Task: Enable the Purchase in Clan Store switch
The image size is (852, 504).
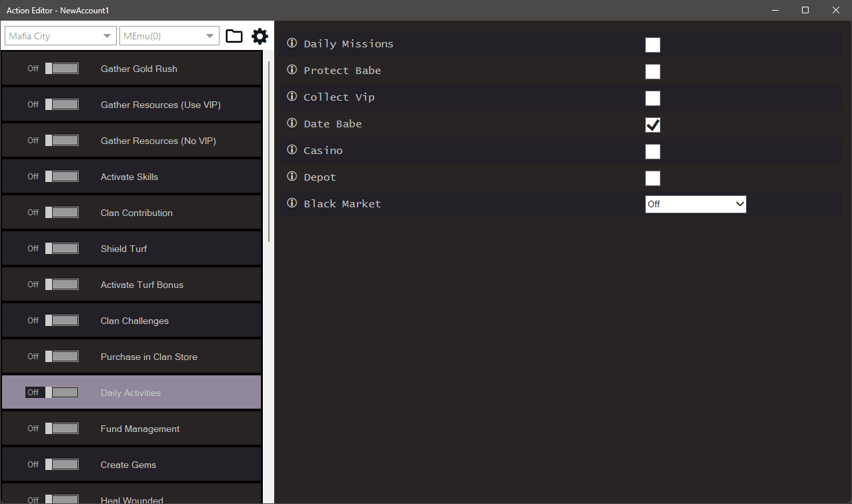Action: [62, 357]
